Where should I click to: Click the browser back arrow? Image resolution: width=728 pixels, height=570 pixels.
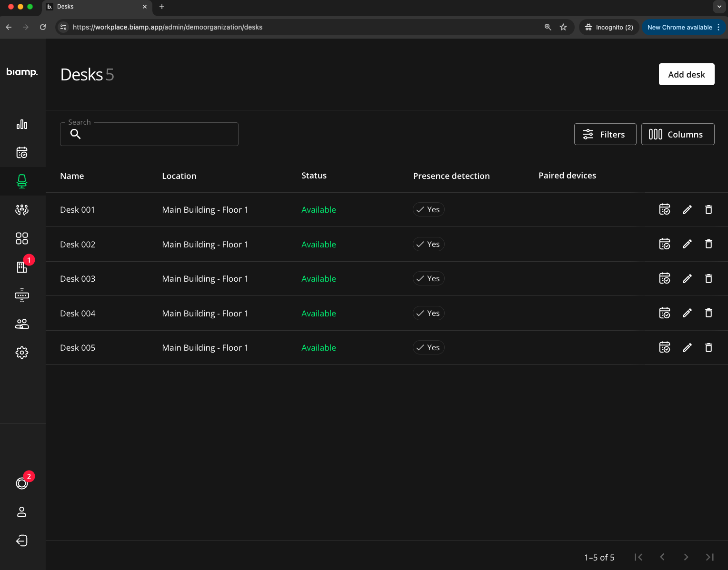9,27
